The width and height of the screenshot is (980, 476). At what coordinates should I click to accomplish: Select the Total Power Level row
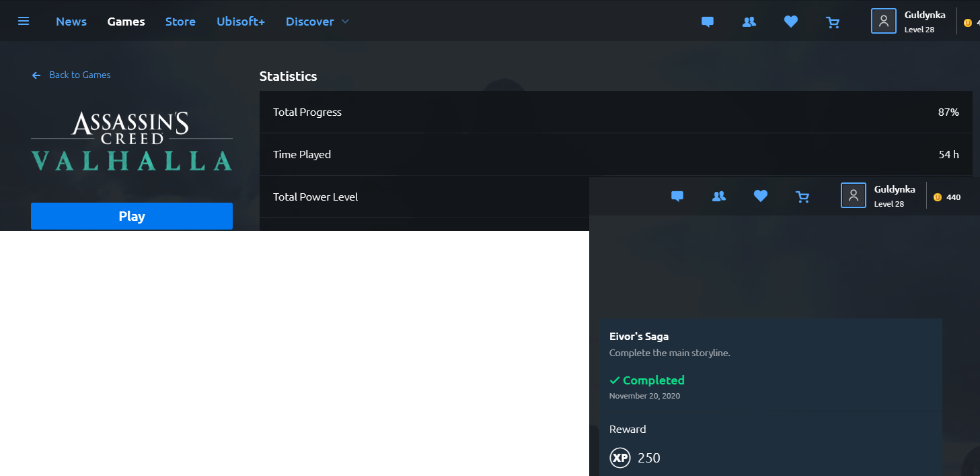point(424,197)
